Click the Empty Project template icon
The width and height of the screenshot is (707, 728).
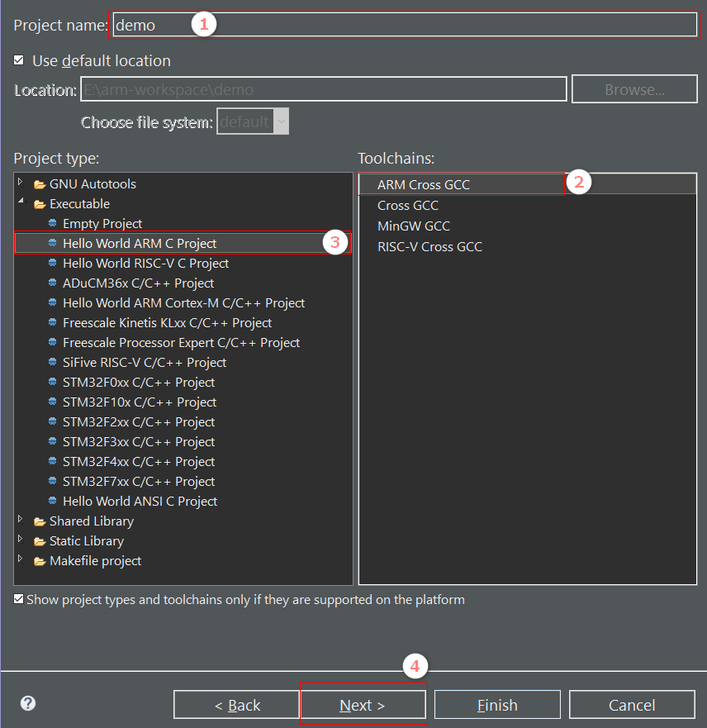pos(53,223)
